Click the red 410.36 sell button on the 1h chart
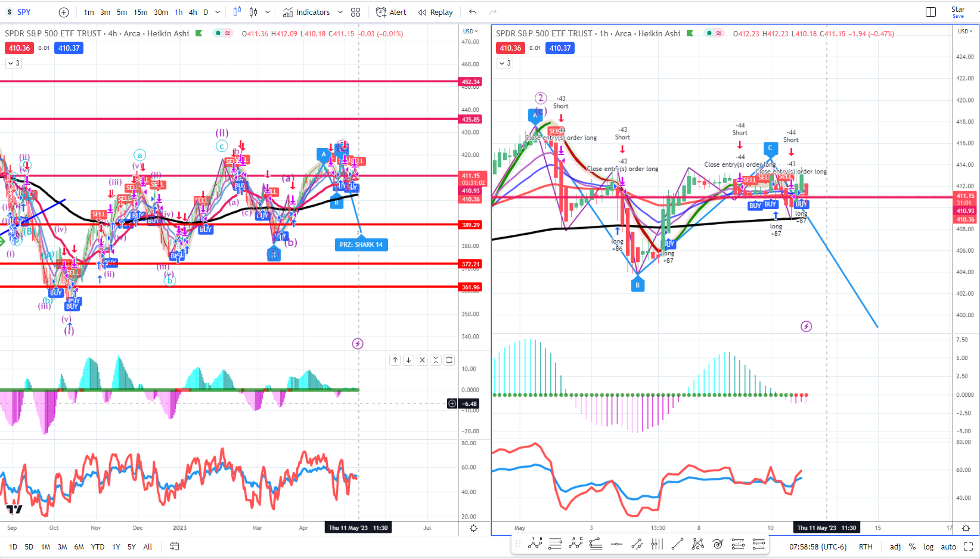The width and height of the screenshot is (980, 559). [x=510, y=48]
